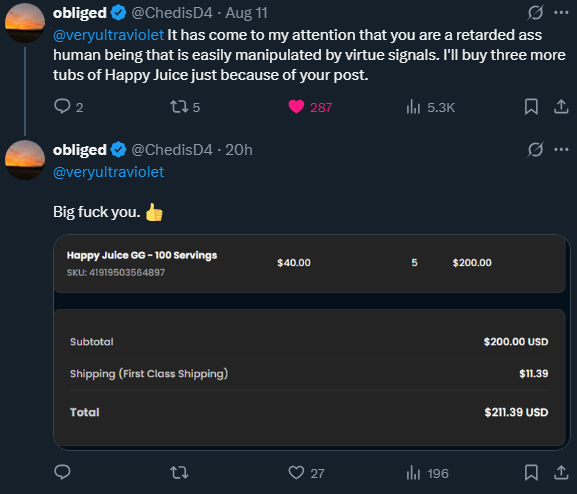577x494 pixels.
Task: Open @veryultraviolet mention in the 20h tweet
Action: pos(109,172)
